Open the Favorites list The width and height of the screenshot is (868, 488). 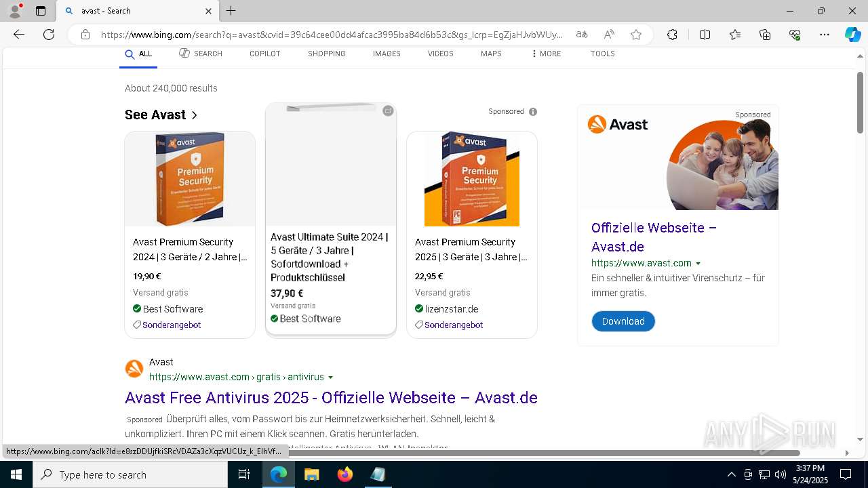pos(735,35)
